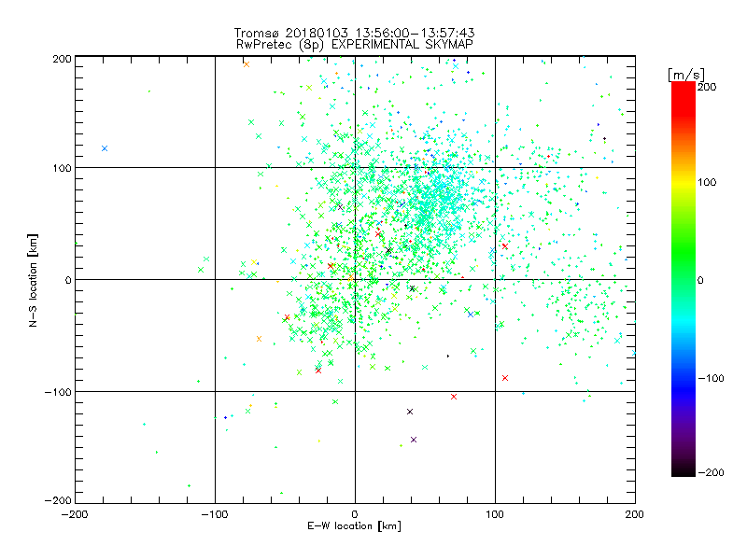Click the orange X marker at top near 200 km north
Screen dimensions: 747x560
pos(247,64)
